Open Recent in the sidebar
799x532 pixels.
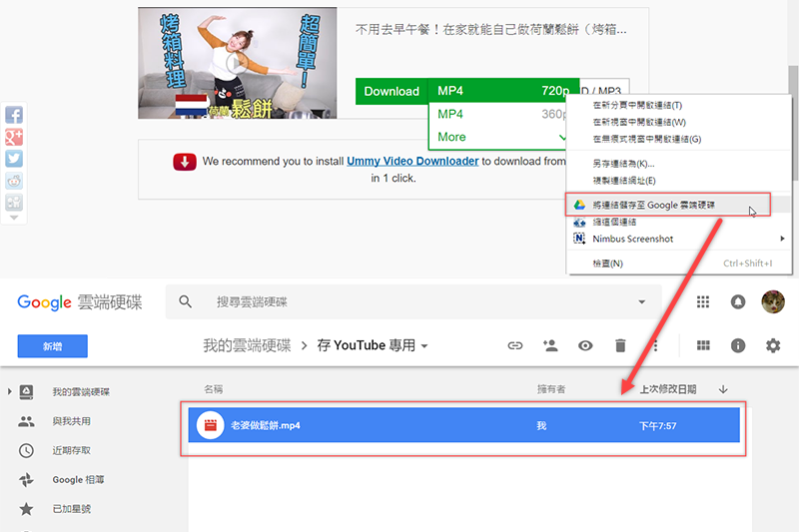tap(71, 450)
